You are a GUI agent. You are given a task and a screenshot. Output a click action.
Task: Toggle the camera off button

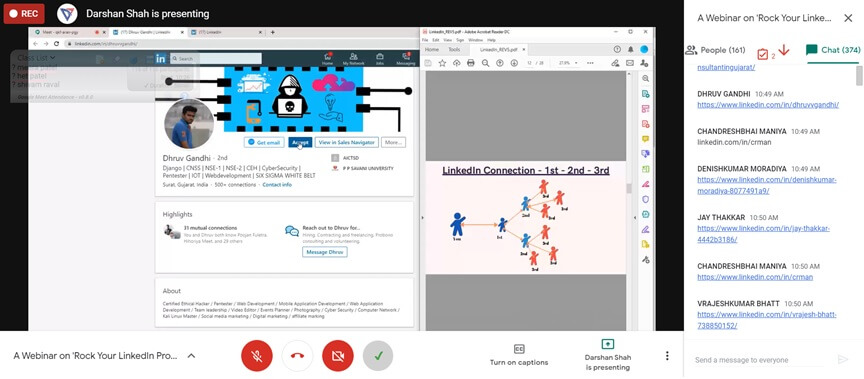(x=337, y=356)
